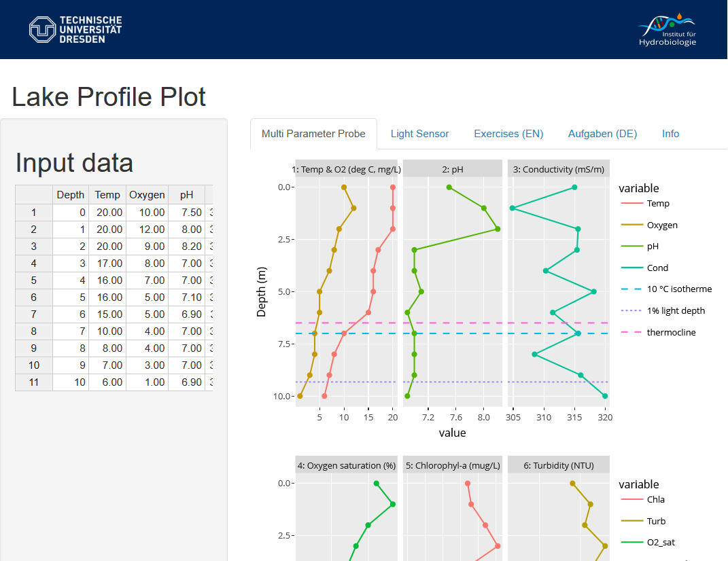Screen dimensions: 728x561
Task: Hide the O2_sat legend entry
Action: click(661, 543)
